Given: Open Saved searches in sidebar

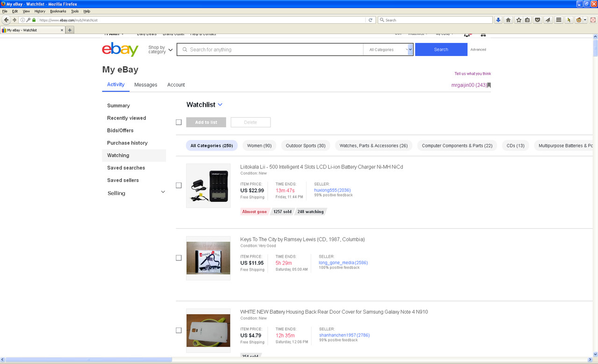Looking at the screenshot, I should tap(126, 168).
